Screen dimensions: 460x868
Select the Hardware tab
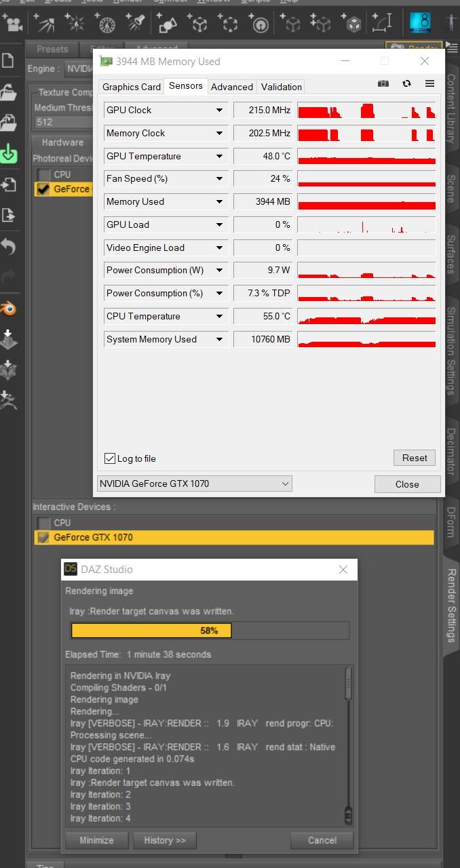coord(62,142)
